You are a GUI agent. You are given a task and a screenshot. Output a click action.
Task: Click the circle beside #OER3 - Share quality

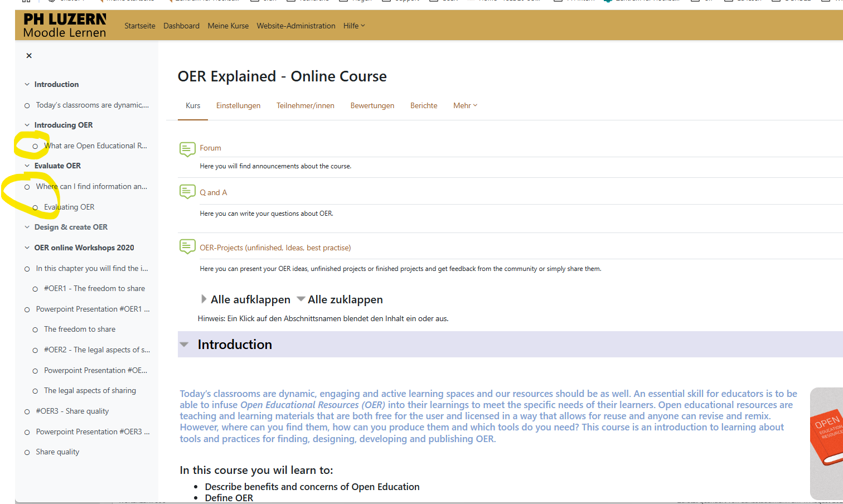27,411
